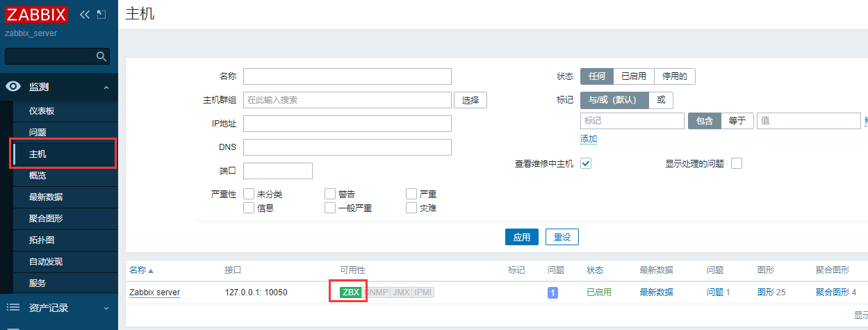Set status filter to 已启用
Screen dimensions: 868x330
pyautogui.click(x=634, y=76)
